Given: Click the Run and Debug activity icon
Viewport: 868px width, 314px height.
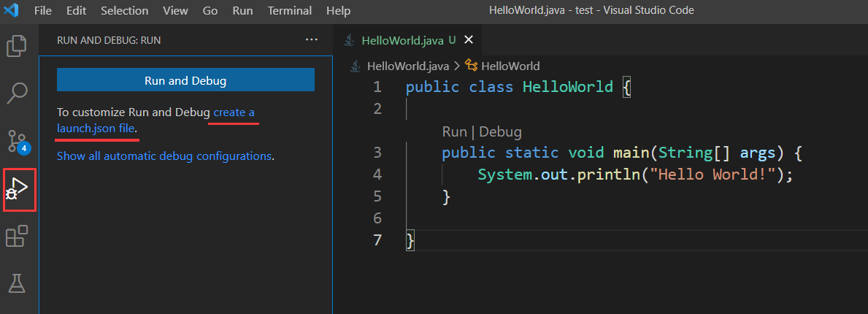Looking at the screenshot, I should pos(19,189).
